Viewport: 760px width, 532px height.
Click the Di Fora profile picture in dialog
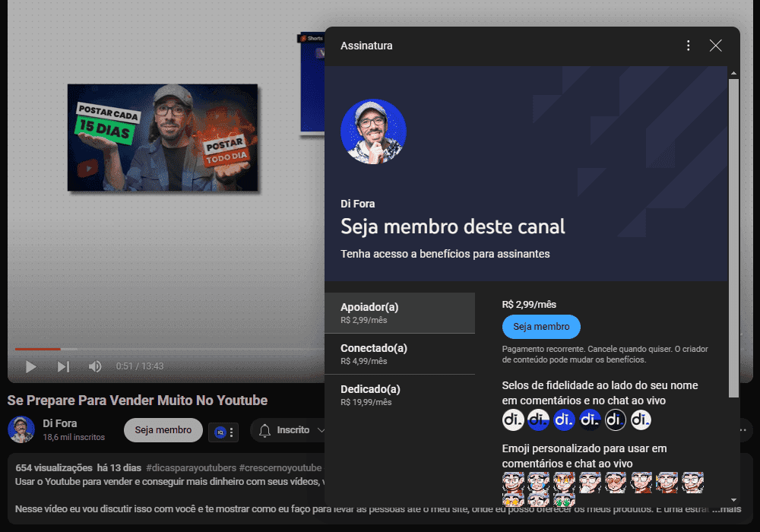[373, 131]
